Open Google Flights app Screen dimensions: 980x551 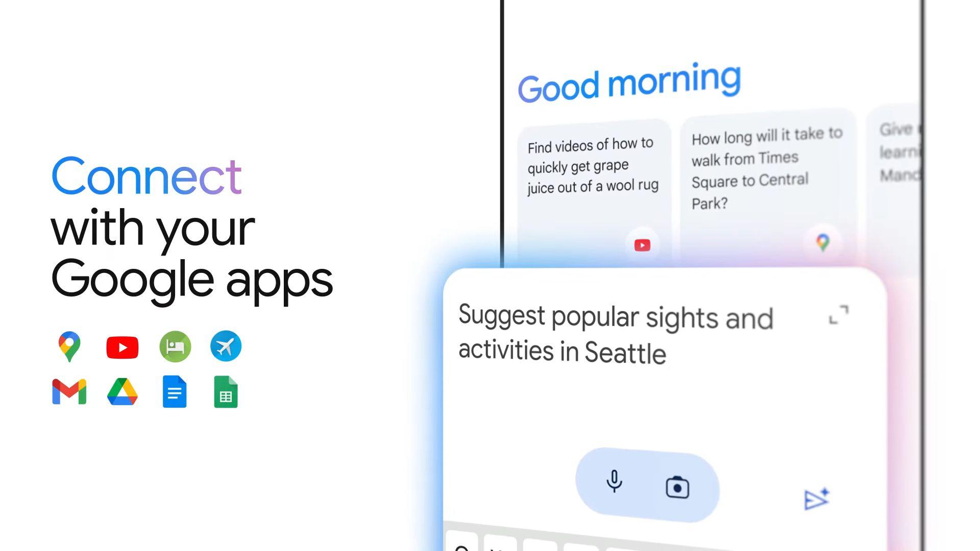pos(226,346)
